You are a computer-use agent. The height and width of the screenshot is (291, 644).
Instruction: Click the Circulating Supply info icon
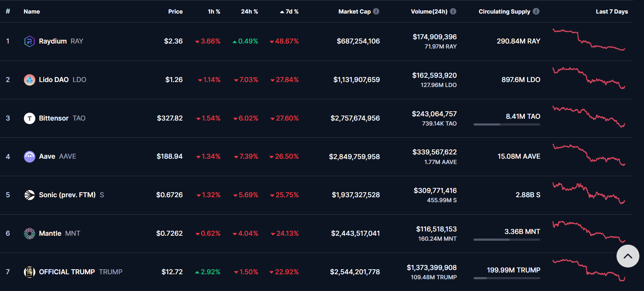pyautogui.click(x=536, y=11)
